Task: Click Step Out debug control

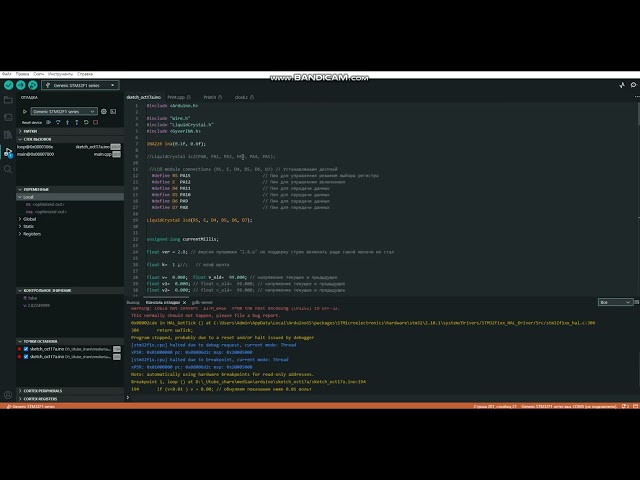Action: pyautogui.click(x=77, y=122)
